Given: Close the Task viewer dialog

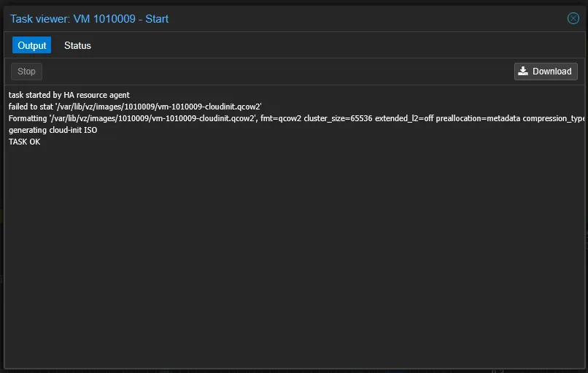Looking at the screenshot, I should click(573, 18).
